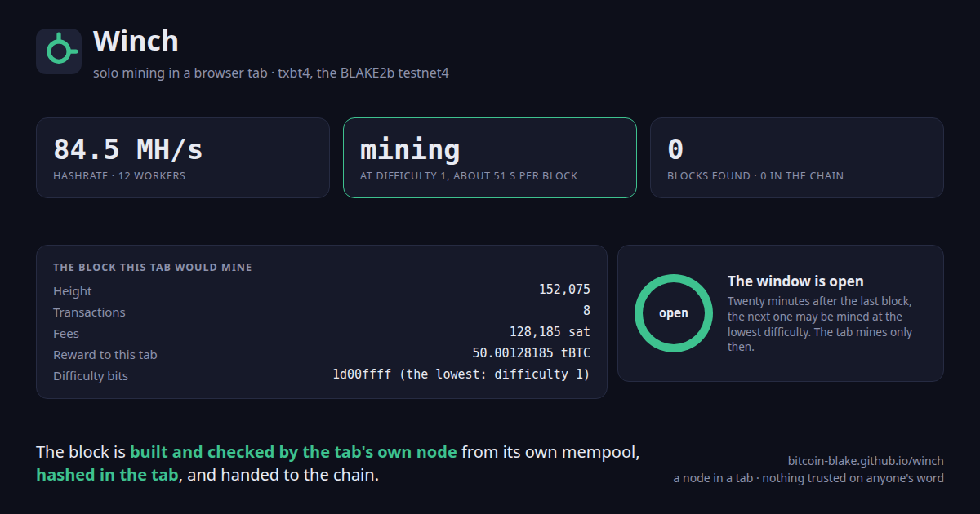Select the mining status card
This screenshot has height=514, width=980.
490,157
